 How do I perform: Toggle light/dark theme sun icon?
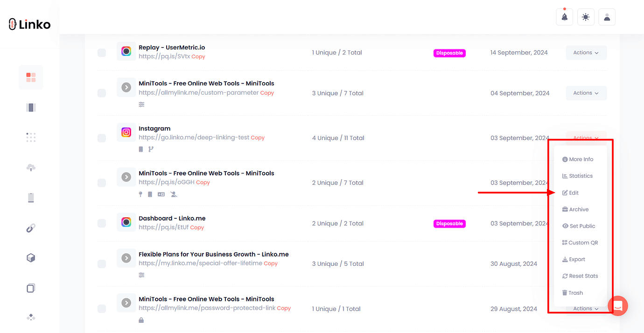point(586,17)
